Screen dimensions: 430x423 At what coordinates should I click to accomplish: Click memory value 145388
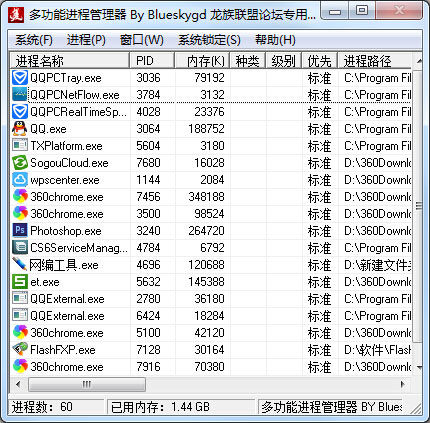[206, 282]
